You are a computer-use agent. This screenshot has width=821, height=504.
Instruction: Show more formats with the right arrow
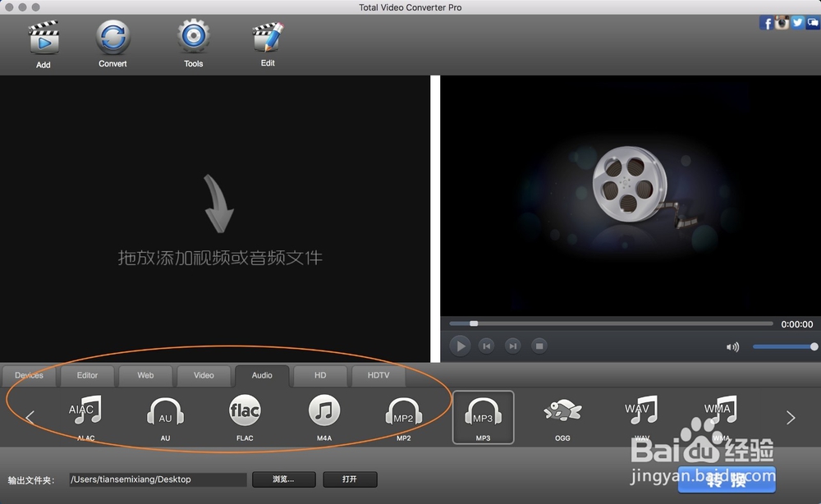(791, 417)
